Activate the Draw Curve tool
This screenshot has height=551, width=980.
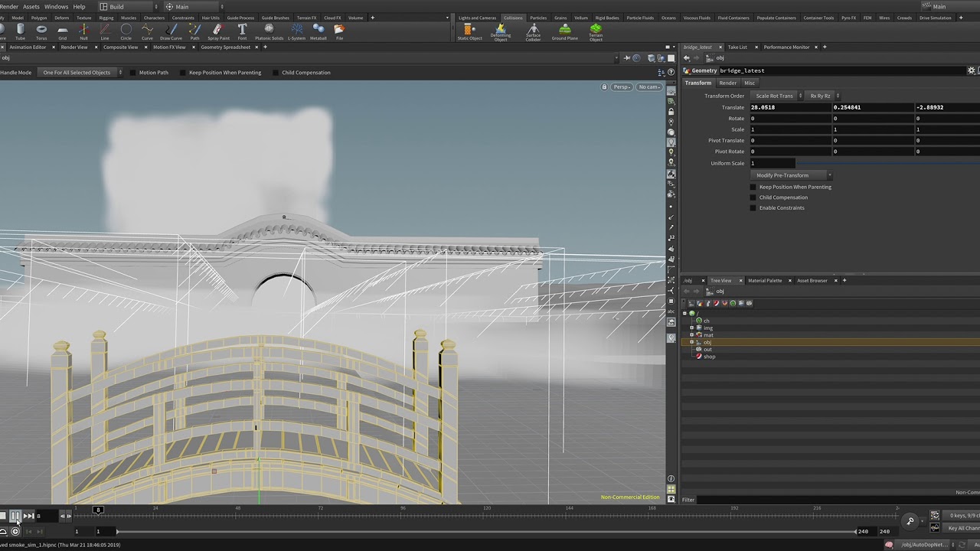coord(171,31)
